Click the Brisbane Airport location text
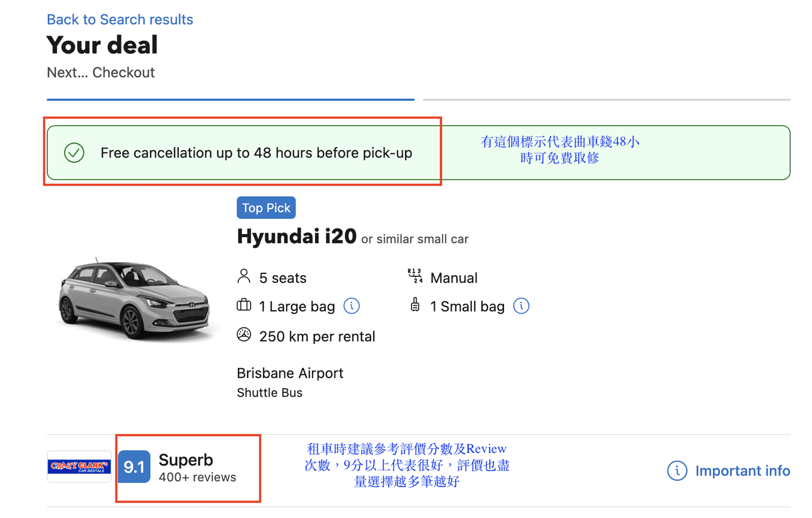The height and width of the screenshot is (518, 812). [x=290, y=373]
